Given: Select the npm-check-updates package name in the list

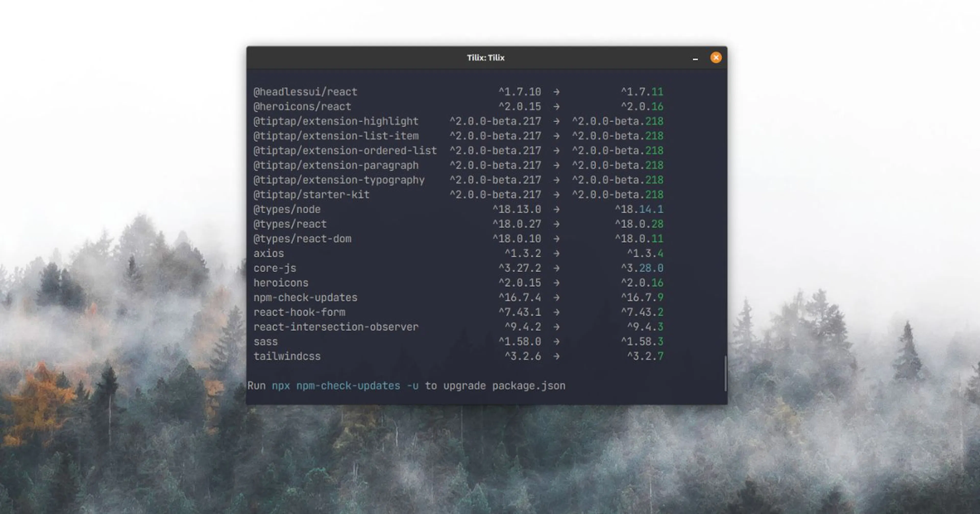Looking at the screenshot, I should (305, 298).
